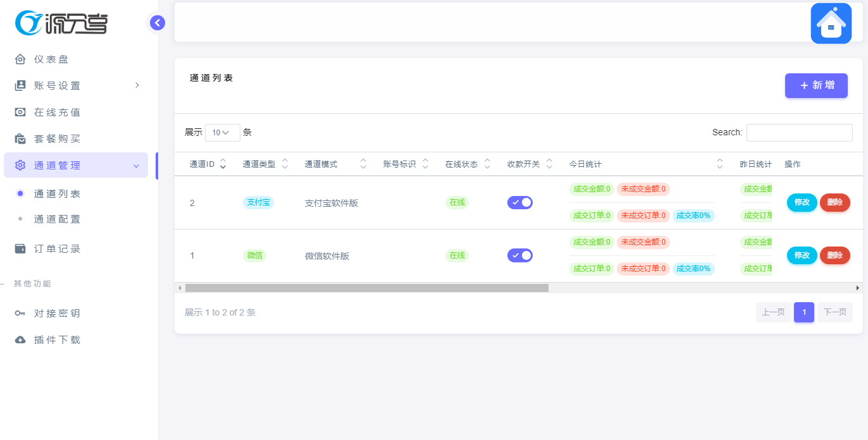Open the entries-per-page dropdown showing 10

(223, 132)
